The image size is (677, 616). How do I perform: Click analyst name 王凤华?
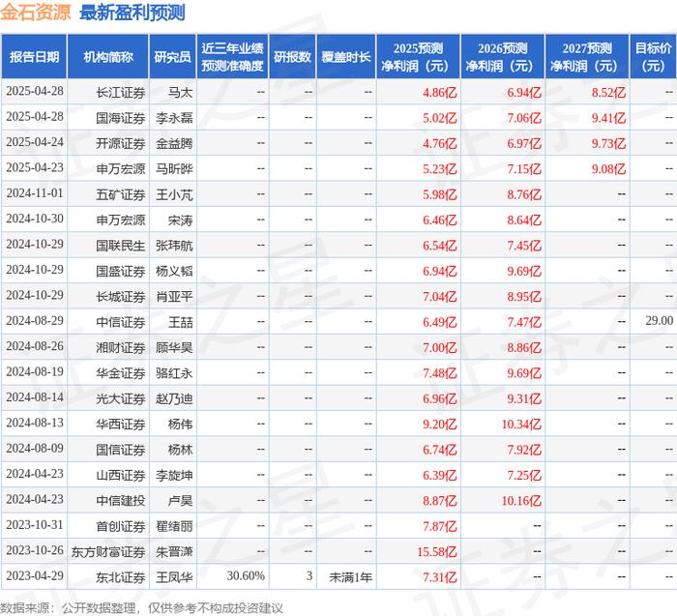pos(174,577)
